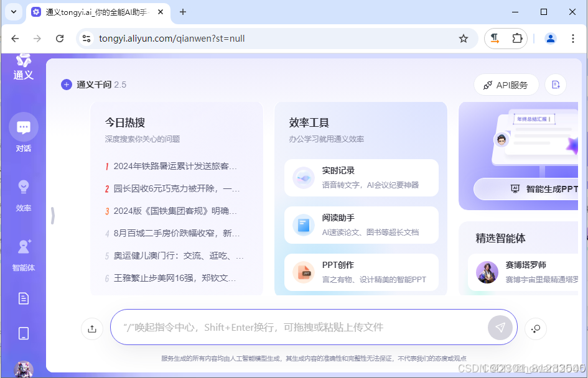
Task: Open the 智能体 agents section
Action: coord(23,255)
